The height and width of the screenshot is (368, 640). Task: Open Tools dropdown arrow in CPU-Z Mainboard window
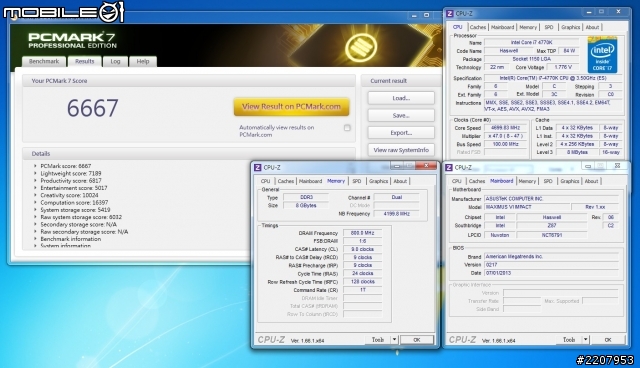585,339
